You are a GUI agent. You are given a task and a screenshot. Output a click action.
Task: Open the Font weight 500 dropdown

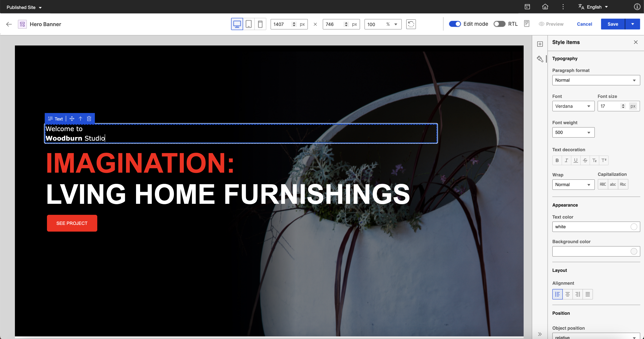click(x=573, y=132)
